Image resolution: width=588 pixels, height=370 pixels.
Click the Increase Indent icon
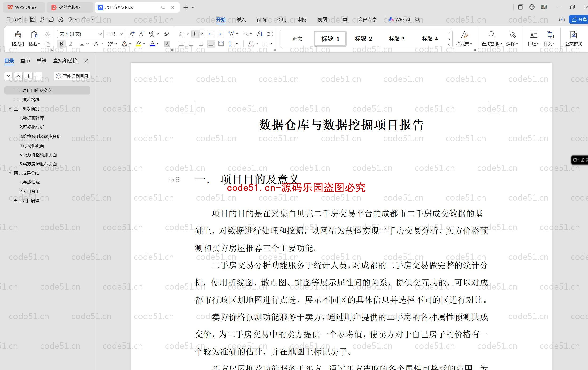point(221,34)
